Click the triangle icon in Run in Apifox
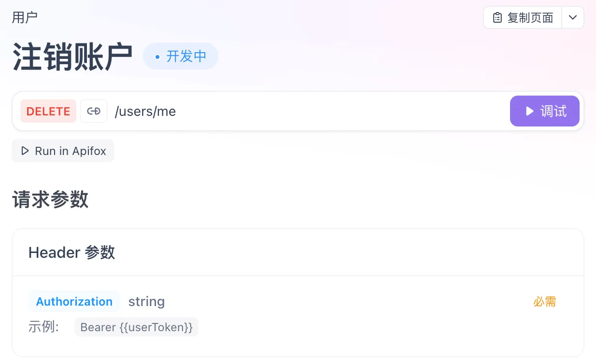The height and width of the screenshot is (364, 596). point(25,151)
